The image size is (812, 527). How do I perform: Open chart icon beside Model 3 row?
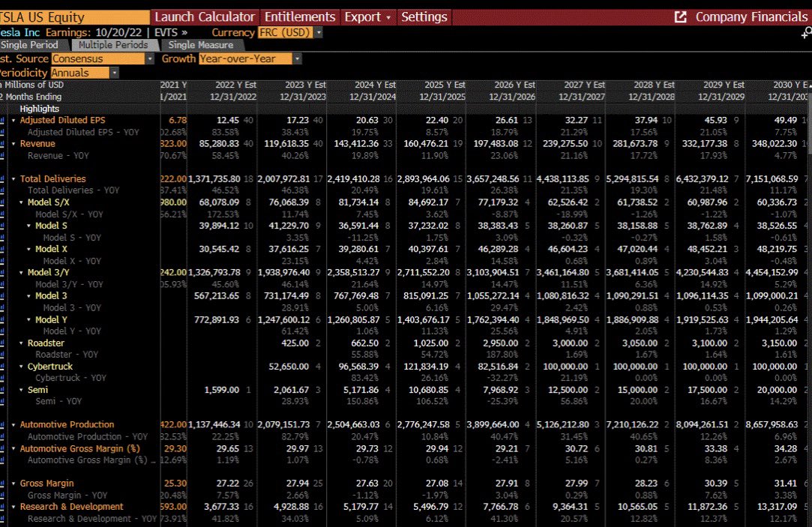(2, 296)
